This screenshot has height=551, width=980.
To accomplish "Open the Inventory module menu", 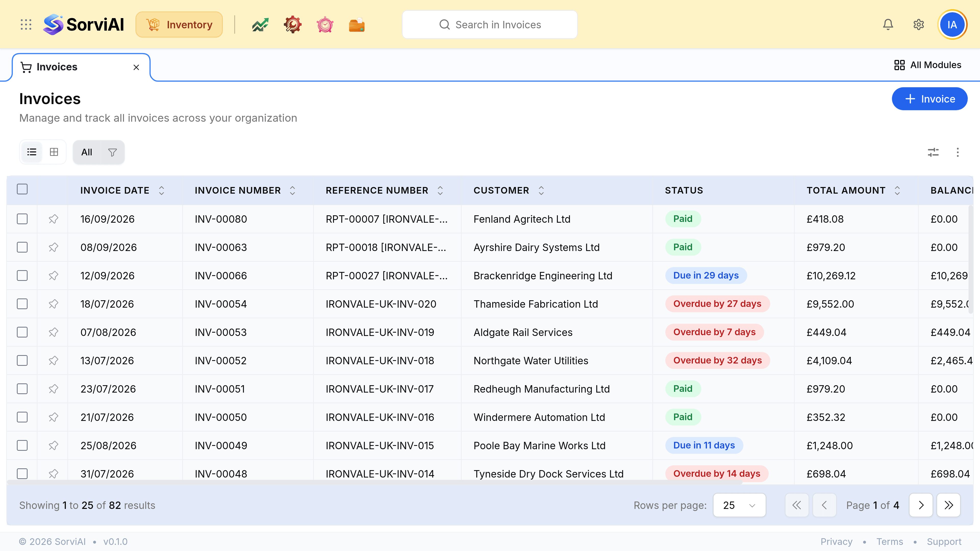I will 179,25.
